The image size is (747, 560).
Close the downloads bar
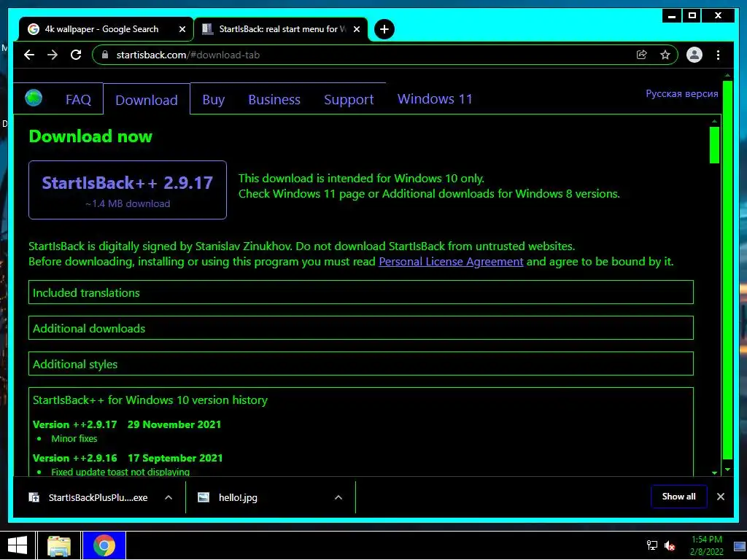point(720,497)
